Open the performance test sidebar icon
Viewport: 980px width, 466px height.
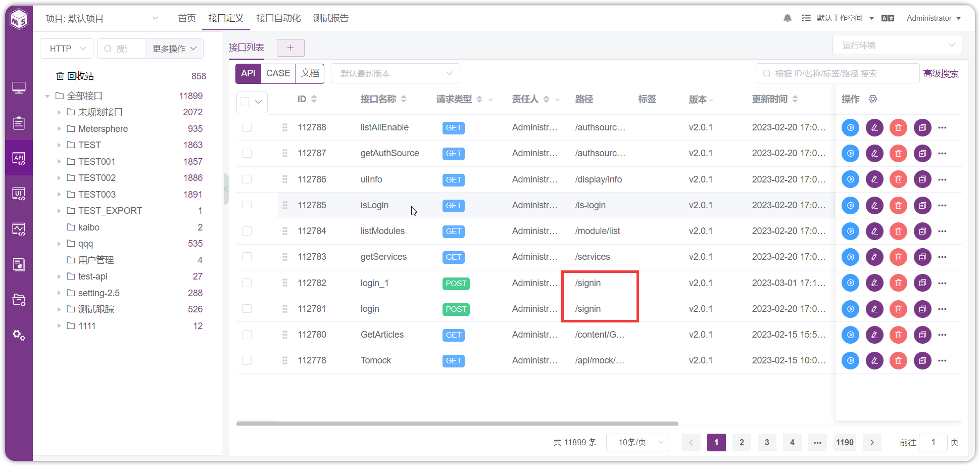point(19,229)
